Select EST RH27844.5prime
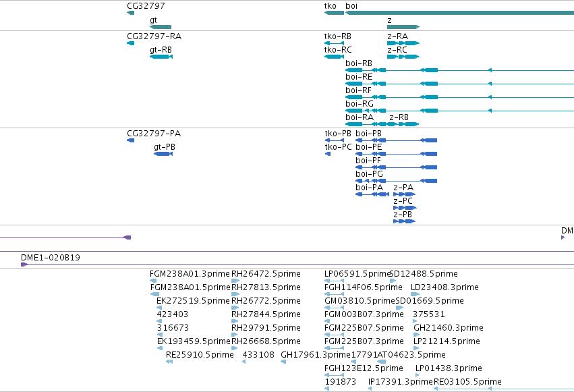The width and height of the screenshot is (574, 392). [x=235, y=321]
